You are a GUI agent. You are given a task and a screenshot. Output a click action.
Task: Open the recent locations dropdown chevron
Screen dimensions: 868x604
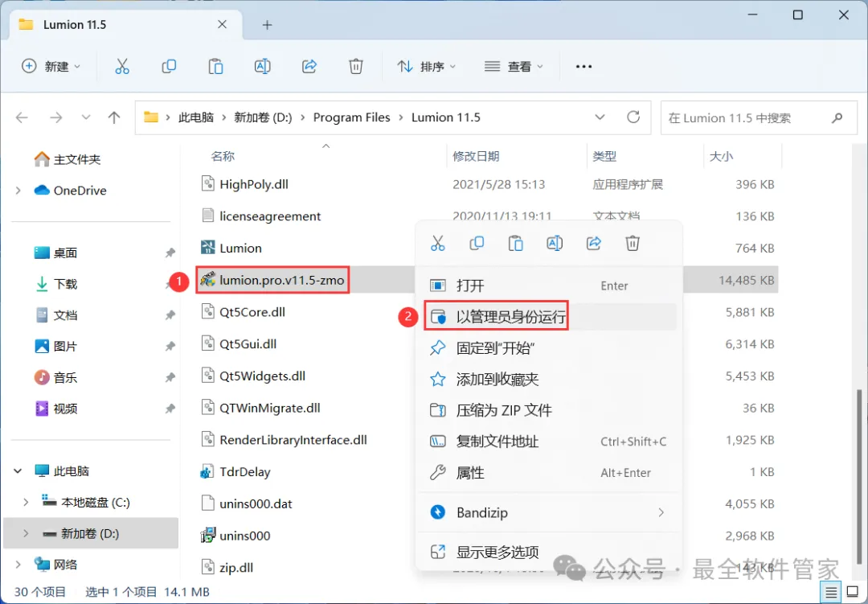coord(86,117)
